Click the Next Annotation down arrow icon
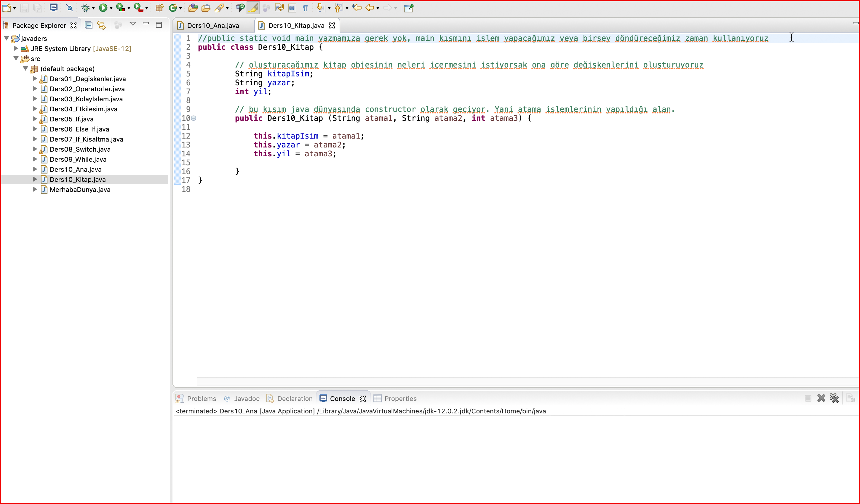 click(x=320, y=8)
